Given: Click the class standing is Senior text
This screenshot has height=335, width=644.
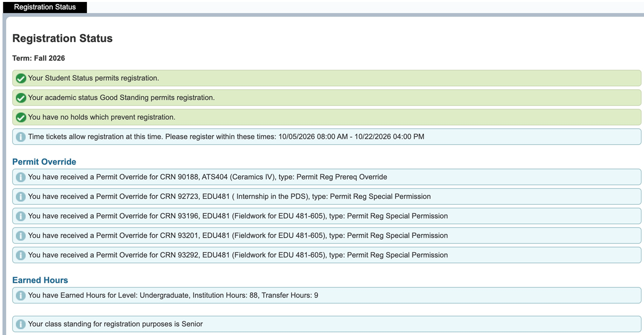Looking at the screenshot, I should [116, 324].
